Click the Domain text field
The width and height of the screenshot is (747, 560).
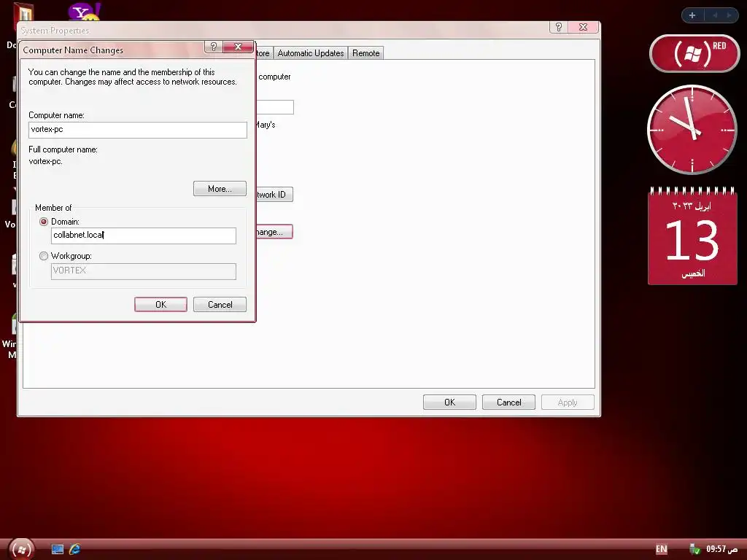[144, 236]
